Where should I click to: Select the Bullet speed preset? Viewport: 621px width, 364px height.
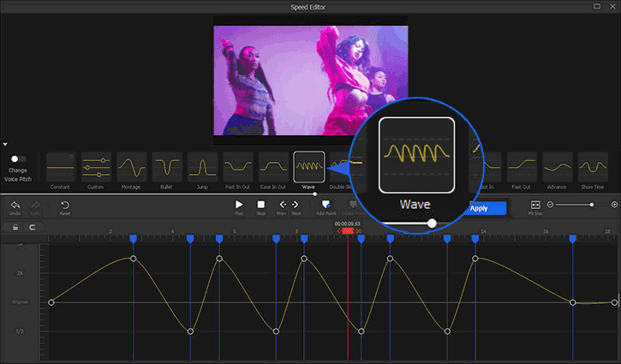tap(167, 167)
